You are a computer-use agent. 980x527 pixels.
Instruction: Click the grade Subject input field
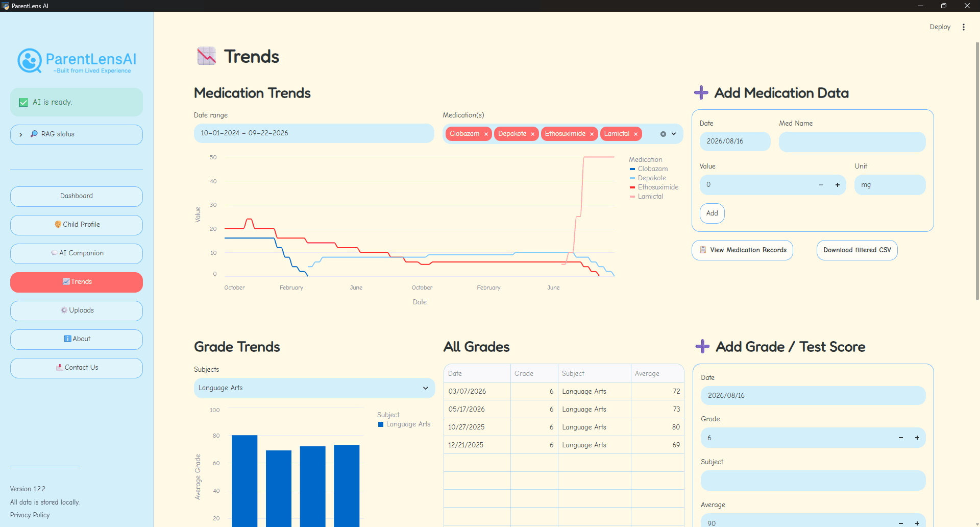click(x=813, y=481)
